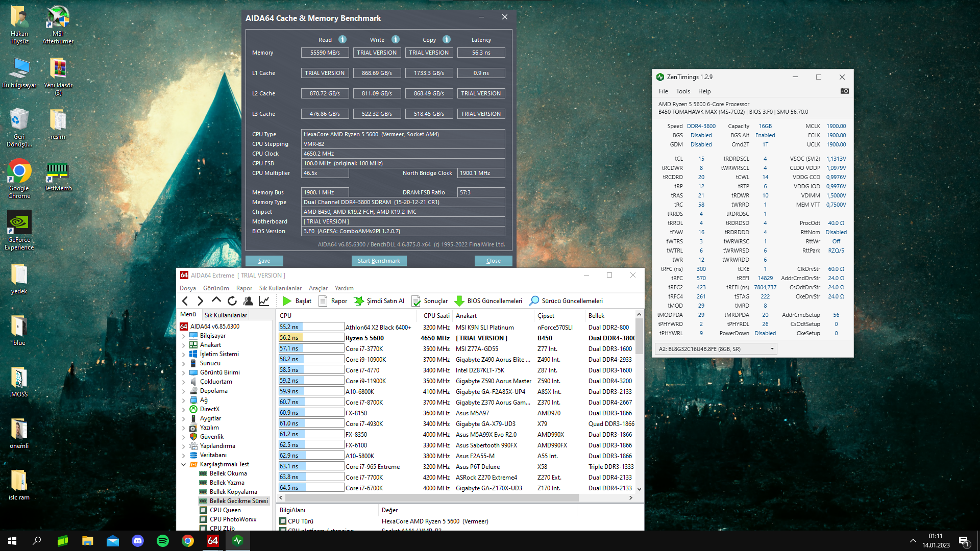Screen dimensions: 980x551
Task: Click the Start Benchmark button
Action: [x=379, y=261]
